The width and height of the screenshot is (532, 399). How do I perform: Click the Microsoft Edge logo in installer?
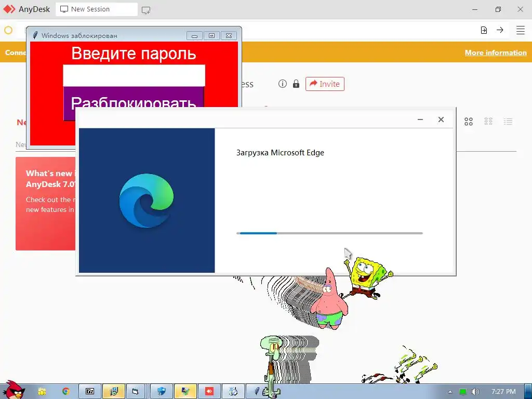(x=147, y=200)
